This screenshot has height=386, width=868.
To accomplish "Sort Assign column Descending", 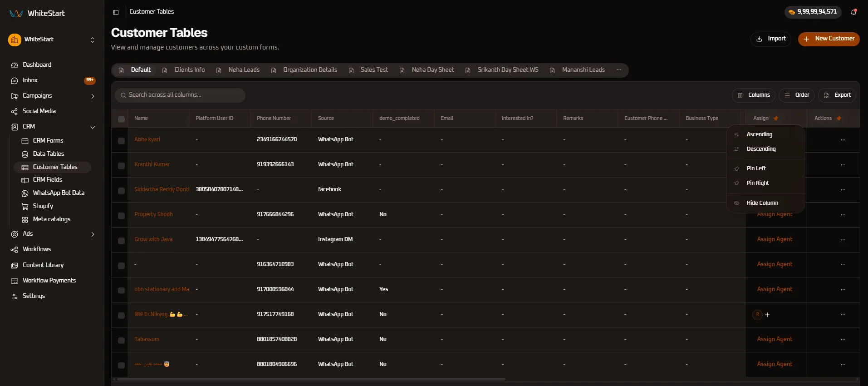I will pyautogui.click(x=765, y=149).
